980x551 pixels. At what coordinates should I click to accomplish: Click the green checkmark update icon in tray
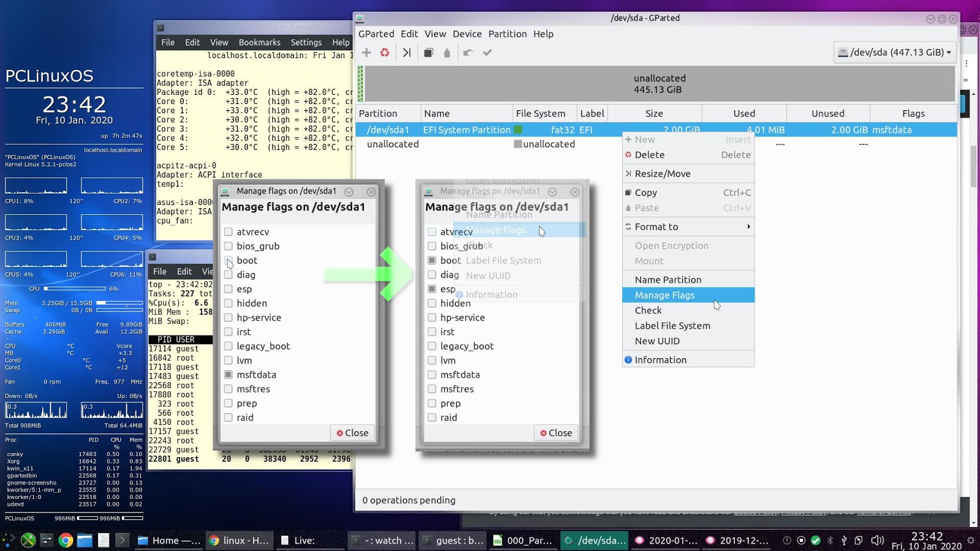[816, 540]
